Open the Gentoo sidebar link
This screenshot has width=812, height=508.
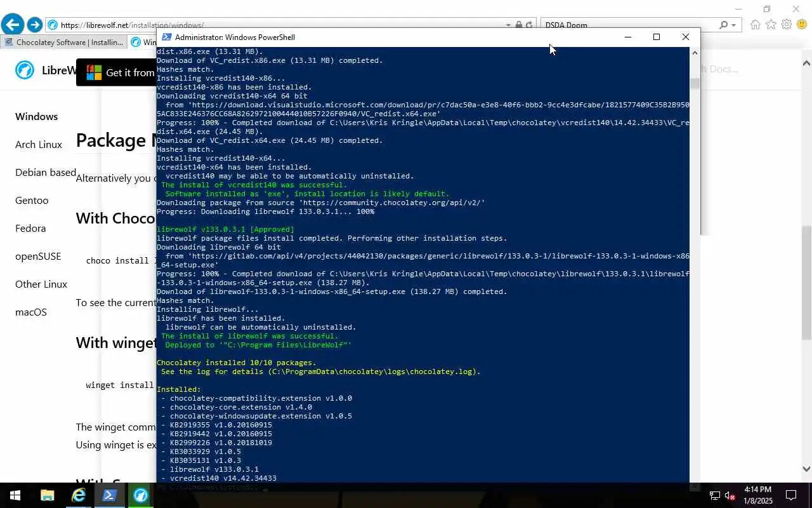pyautogui.click(x=32, y=200)
